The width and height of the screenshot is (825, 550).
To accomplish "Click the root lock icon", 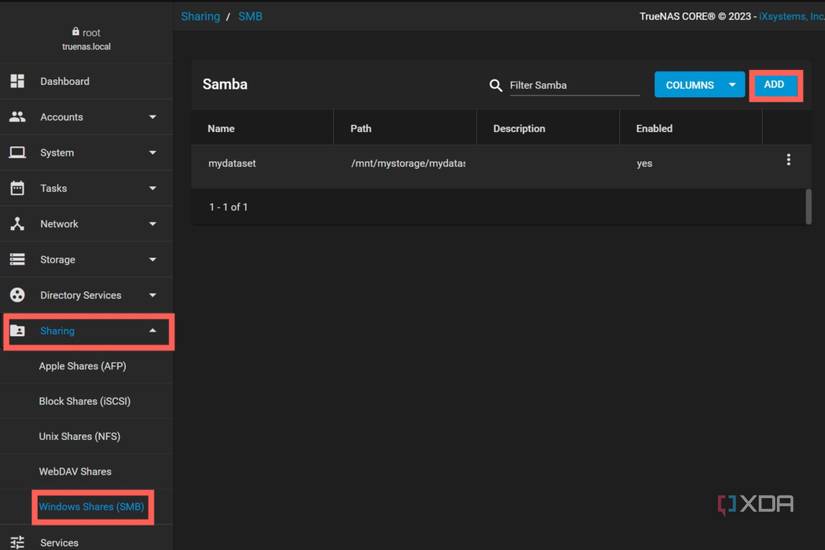I will [x=76, y=32].
